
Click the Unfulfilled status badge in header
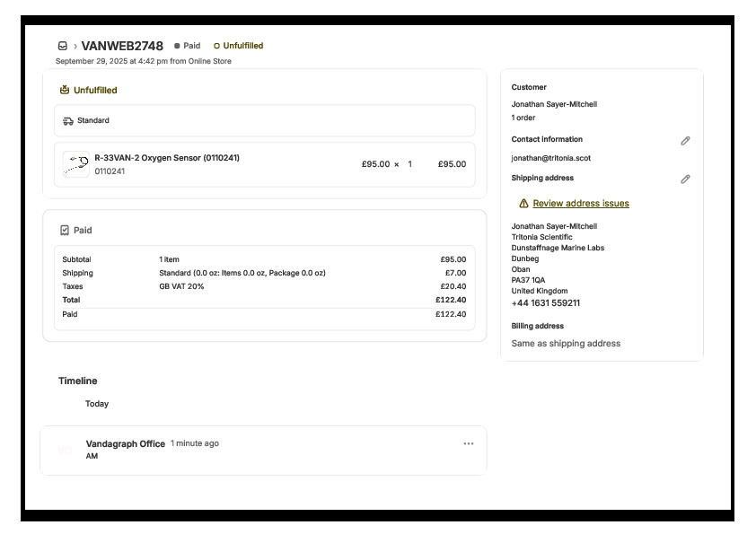pyautogui.click(x=239, y=46)
